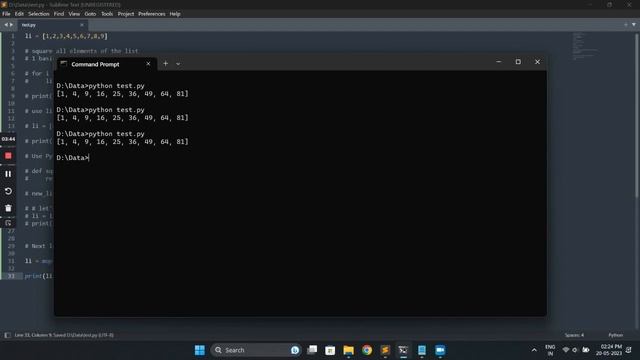Open the Help menu in Sublime Text
Screen dimensions: 640x360
[175, 14]
